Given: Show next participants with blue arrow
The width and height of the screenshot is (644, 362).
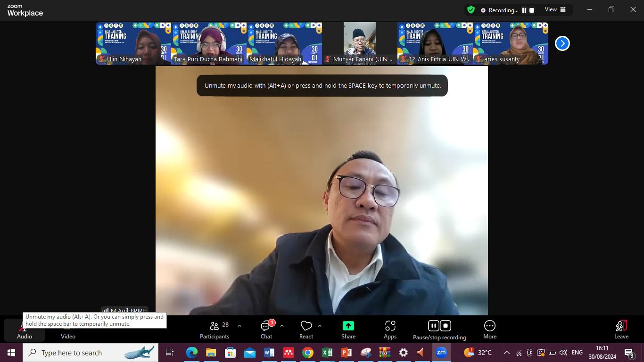Looking at the screenshot, I should tap(562, 43).
